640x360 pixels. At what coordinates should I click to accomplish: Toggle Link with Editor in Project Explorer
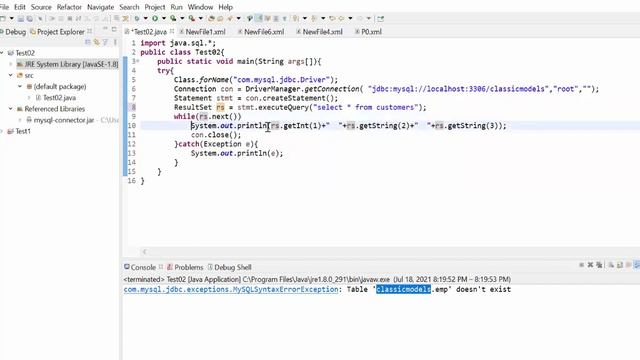[x=97, y=42]
